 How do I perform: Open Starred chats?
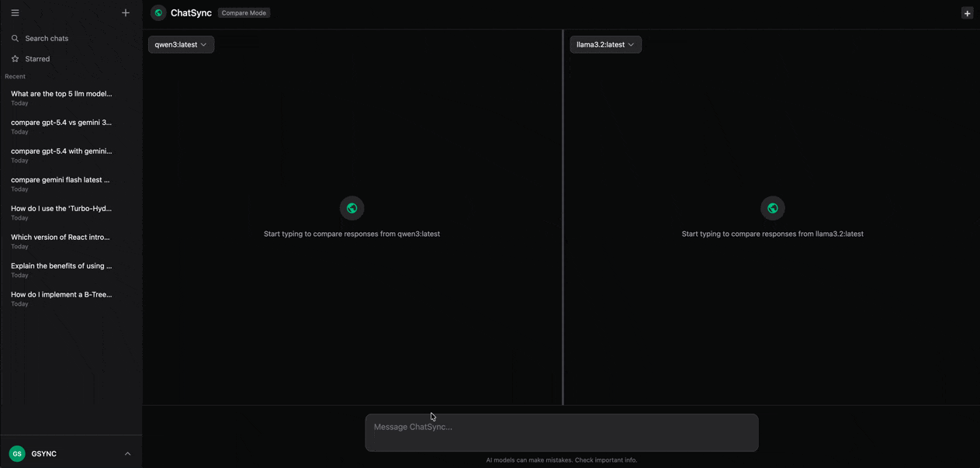[x=71, y=59]
